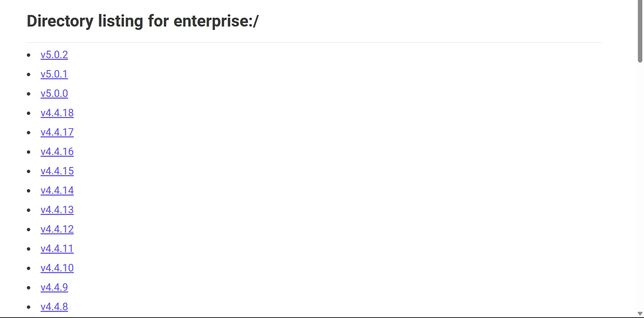Open the v4.4.13 directory link
This screenshot has width=644, height=318.
(x=57, y=210)
